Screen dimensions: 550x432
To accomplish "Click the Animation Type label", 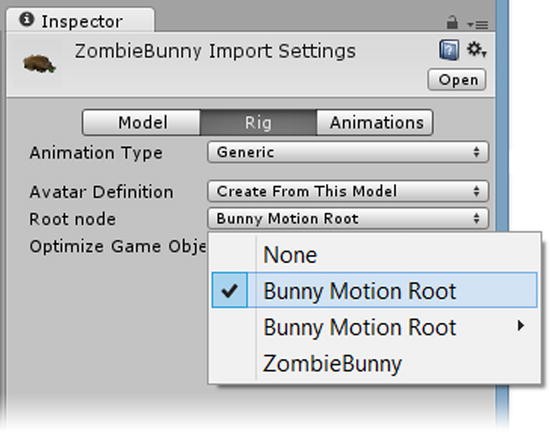I will tap(96, 153).
